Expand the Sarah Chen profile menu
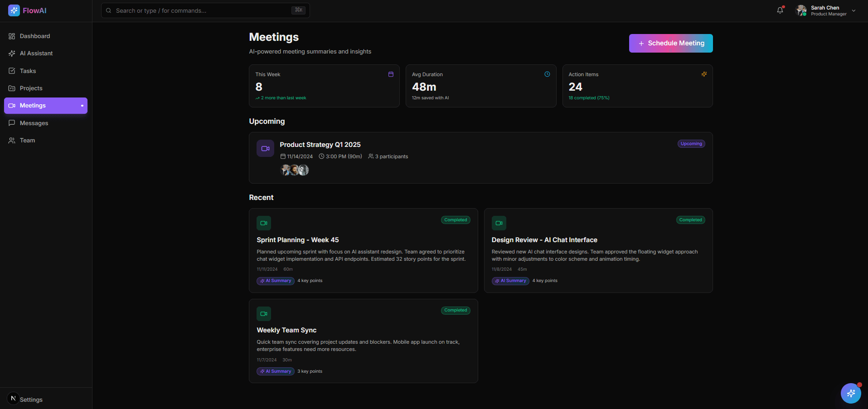Image resolution: width=868 pixels, height=409 pixels. pyautogui.click(x=853, y=10)
